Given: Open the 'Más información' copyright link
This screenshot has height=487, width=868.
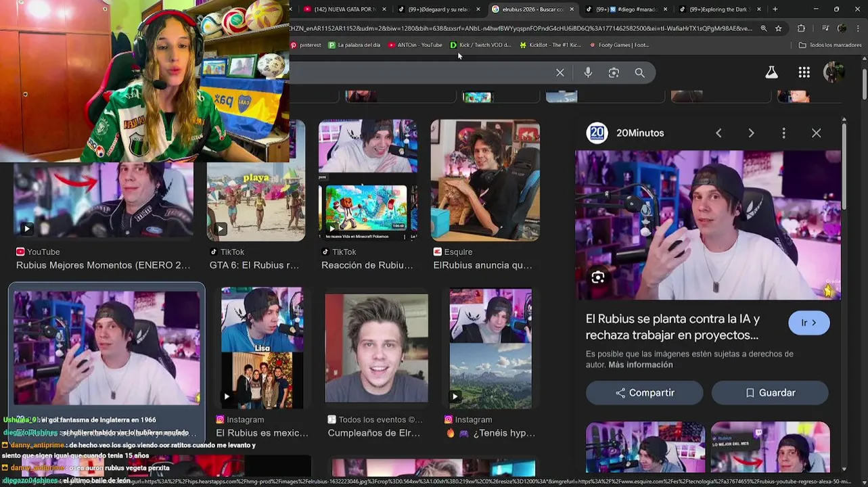Looking at the screenshot, I should (641, 365).
